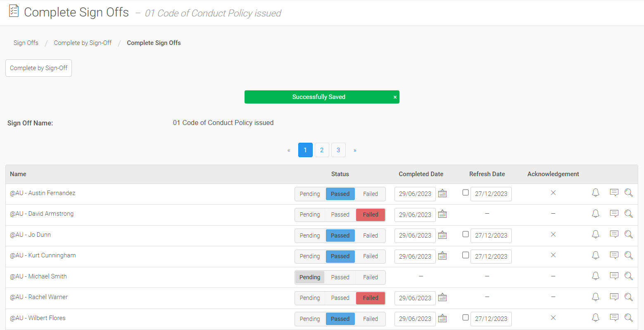The width and height of the screenshot is (644, 330).
Task: Open comment icon for Rachel Warner
Action: click(x=614, y=297)
